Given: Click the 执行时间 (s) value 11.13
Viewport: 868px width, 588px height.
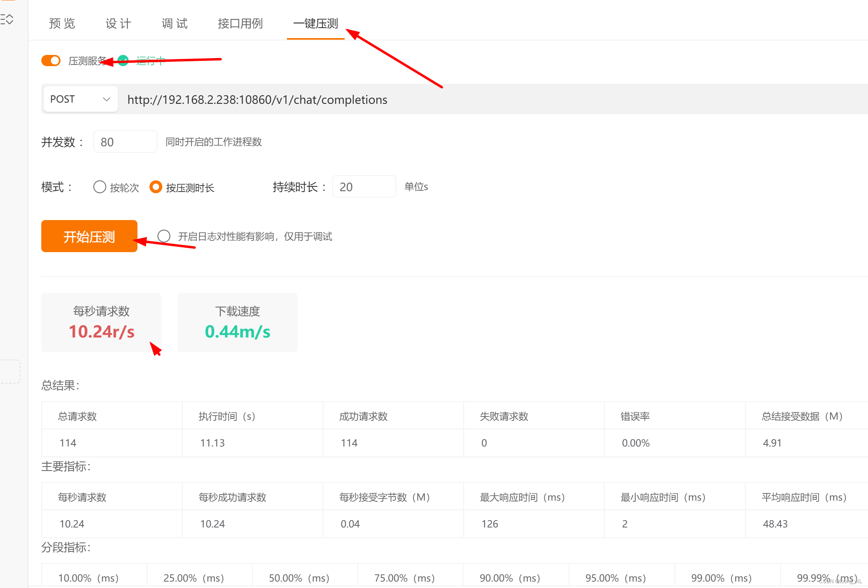Looking at the screenshot, I should point(212,443).
